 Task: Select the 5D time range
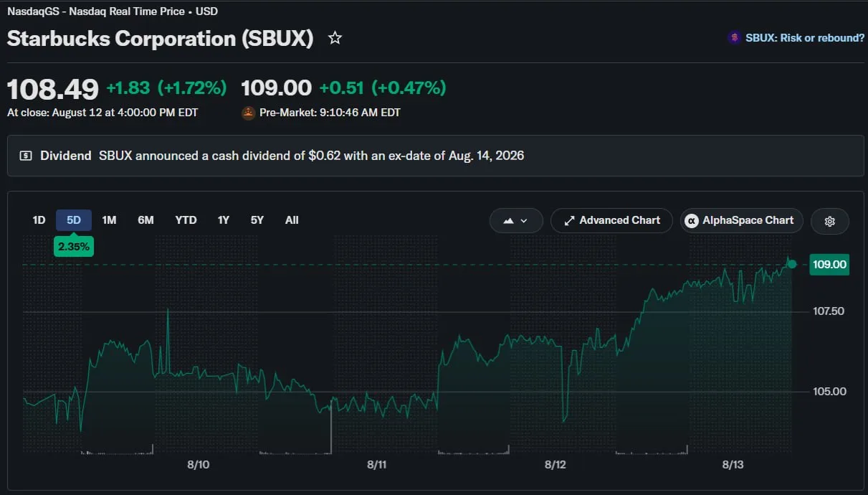click(x=74, y=220)
